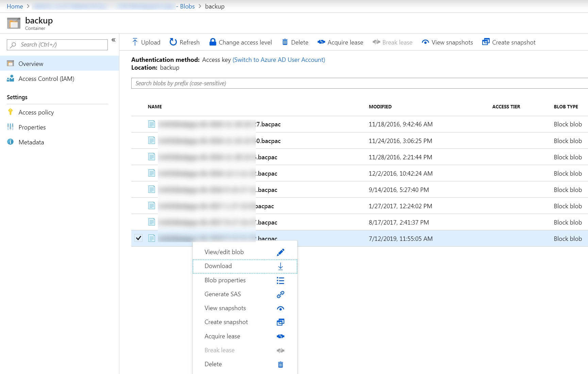Viewport: 588px width, 374px height.
Task: Click the toolbar Acquire lease icon
Action: (x=321, y=42)
